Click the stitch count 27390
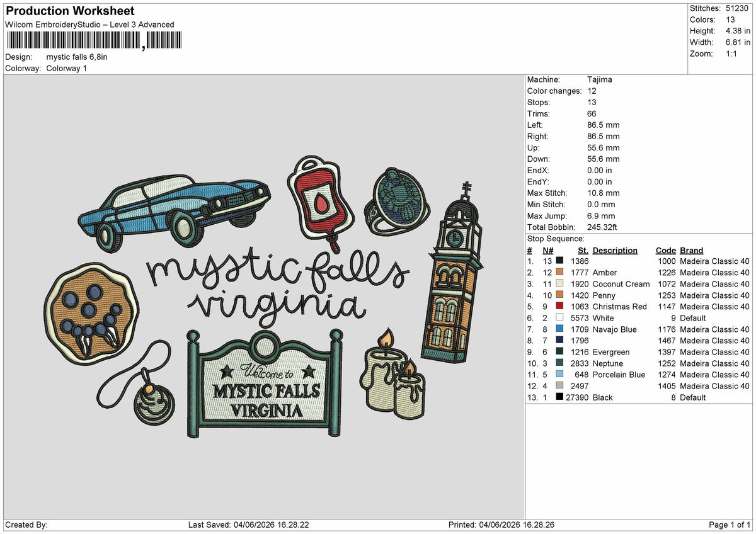Image resolution: width=756 pixels, height=534 pixels. coord(577,397)
